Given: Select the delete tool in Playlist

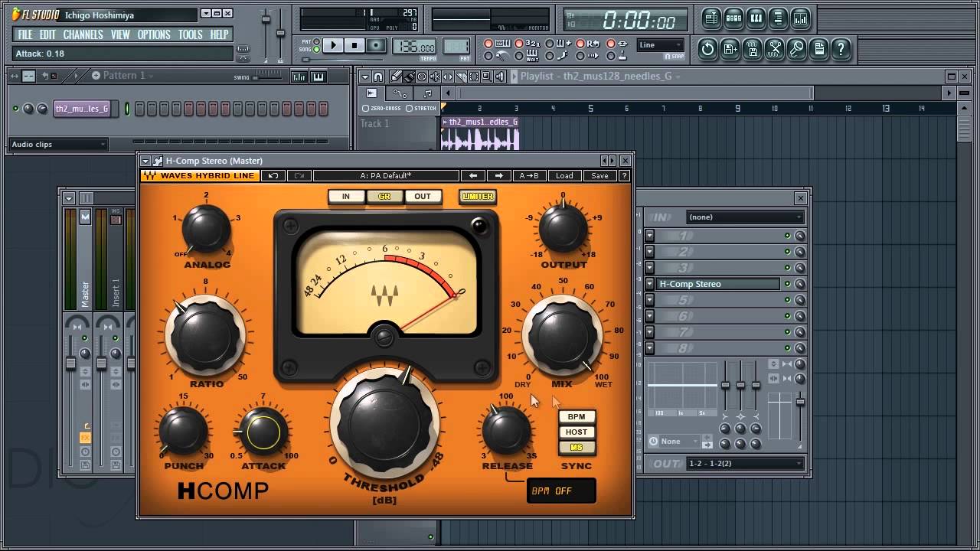Looking at the screenshot, I should [x=422, y=77].
